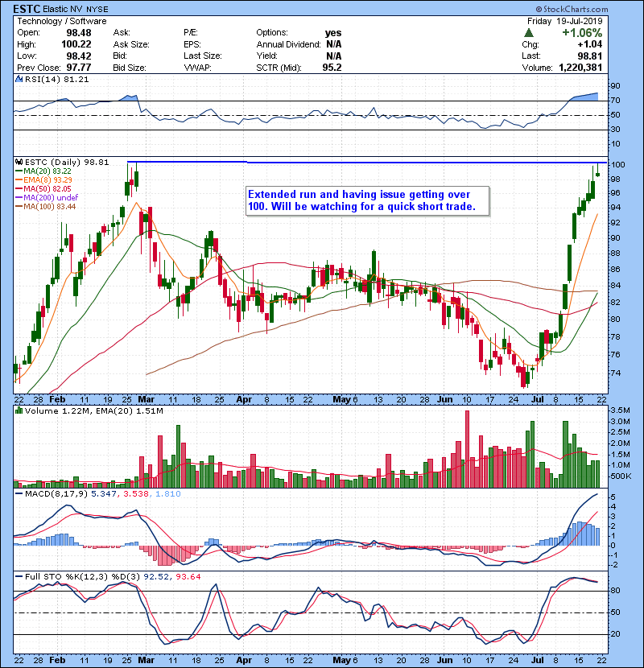Screen dimensions: 644x668
Task: Click the candlestick icon beside ESTC (Daily)
Action: [19, 163]
